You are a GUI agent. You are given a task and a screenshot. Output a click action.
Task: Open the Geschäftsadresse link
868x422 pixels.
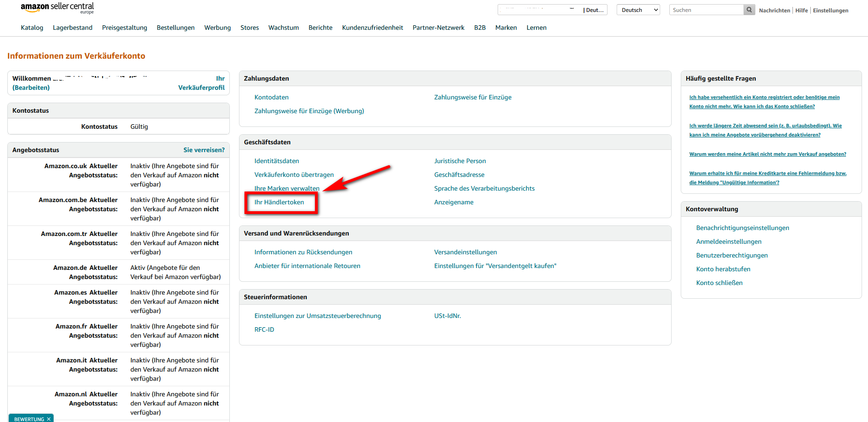tap(459, 175)
